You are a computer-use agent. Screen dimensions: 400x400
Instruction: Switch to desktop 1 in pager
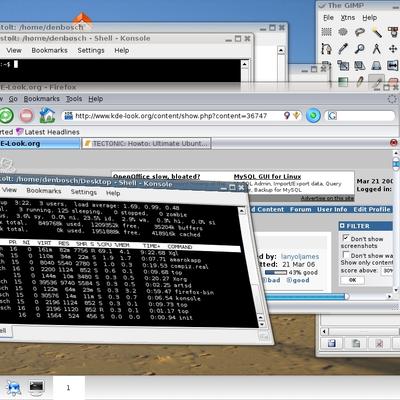(x=68, y=388)
